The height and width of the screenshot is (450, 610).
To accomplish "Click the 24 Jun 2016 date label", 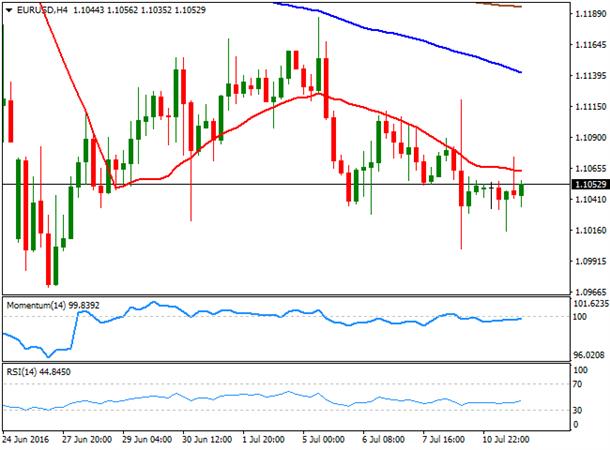I will (26, 439).
